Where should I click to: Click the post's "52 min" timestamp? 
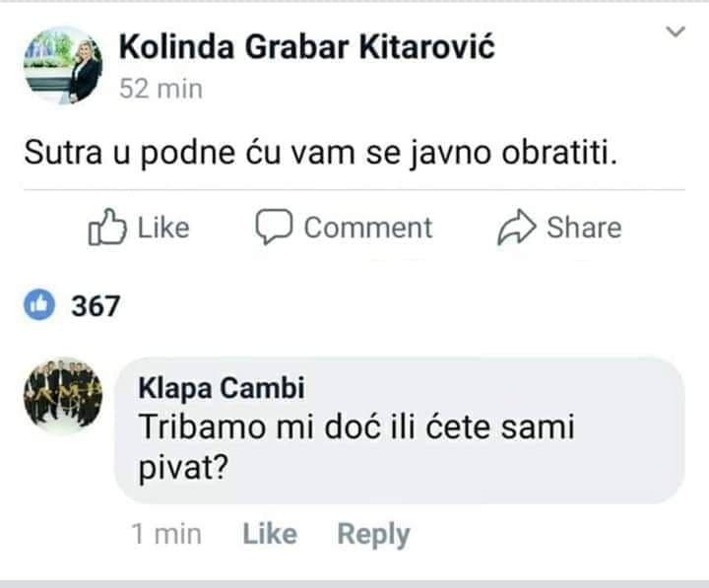tap(161, 89)
